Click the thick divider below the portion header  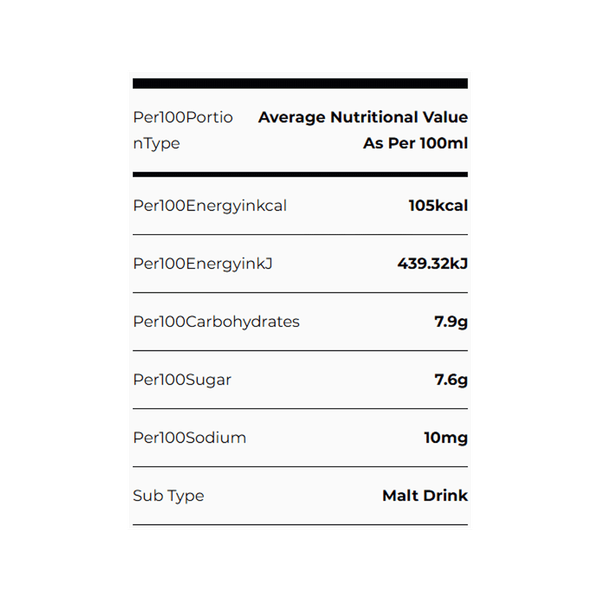(300, 174)
